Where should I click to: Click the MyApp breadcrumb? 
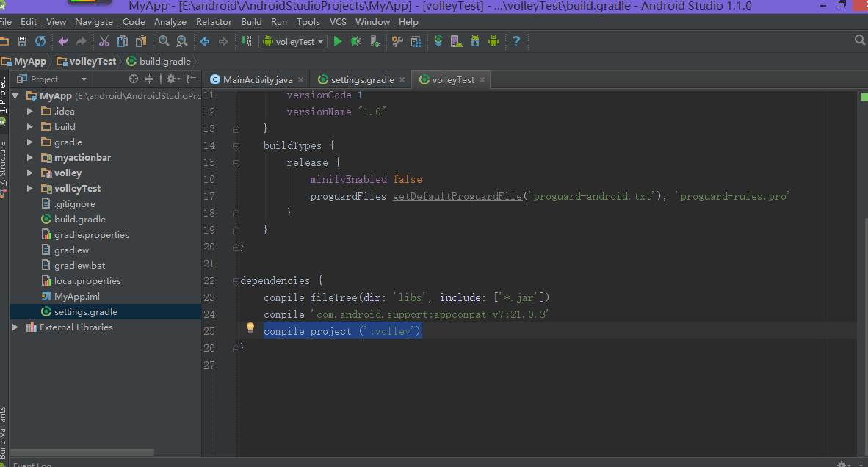pyautogui.click(x=24, y=62)
